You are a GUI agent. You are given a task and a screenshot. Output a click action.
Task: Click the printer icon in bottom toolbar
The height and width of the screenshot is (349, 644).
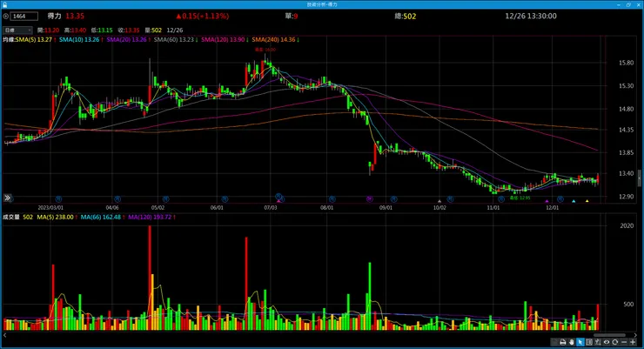[x=563, y=342]
